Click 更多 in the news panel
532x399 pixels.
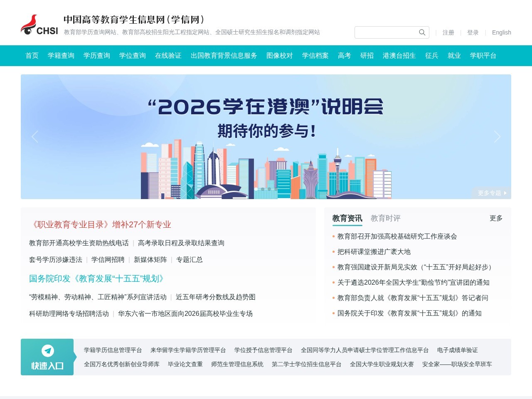(496, 218)
